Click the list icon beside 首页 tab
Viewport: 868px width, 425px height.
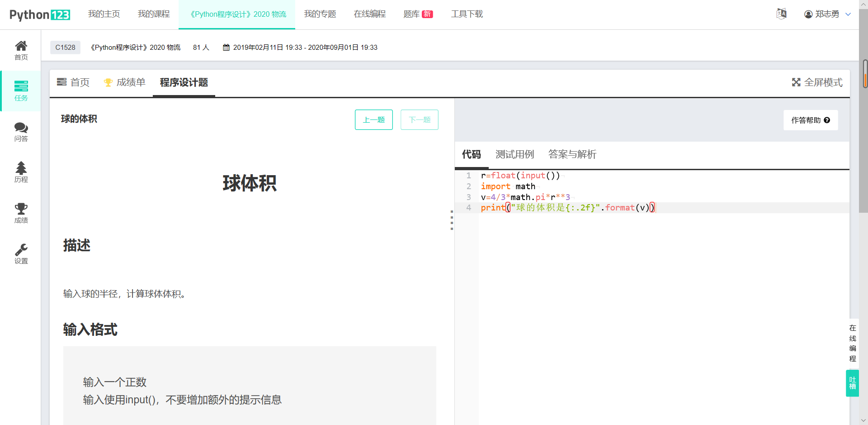coord(61,82)
